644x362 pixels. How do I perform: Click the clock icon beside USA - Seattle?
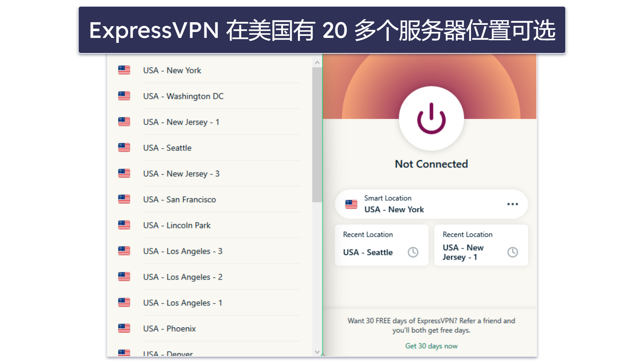[413, 252]
